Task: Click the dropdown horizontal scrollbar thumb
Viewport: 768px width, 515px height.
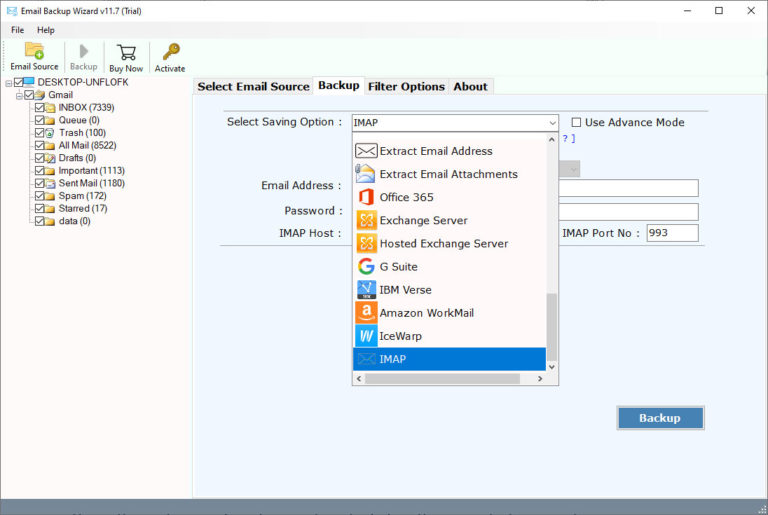Action: [442, 379]
